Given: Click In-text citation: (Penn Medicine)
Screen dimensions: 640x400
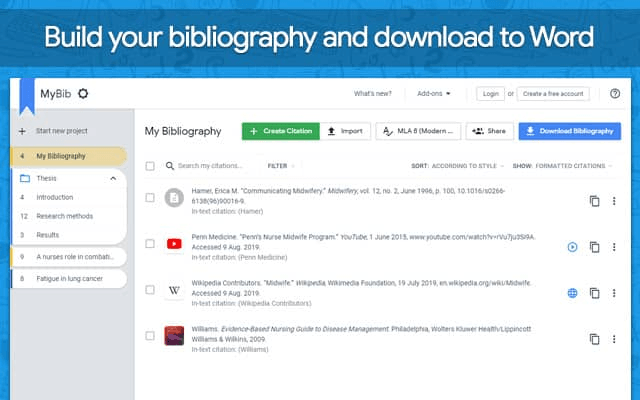Looking at the screenshot, I should tap(239, 258).
